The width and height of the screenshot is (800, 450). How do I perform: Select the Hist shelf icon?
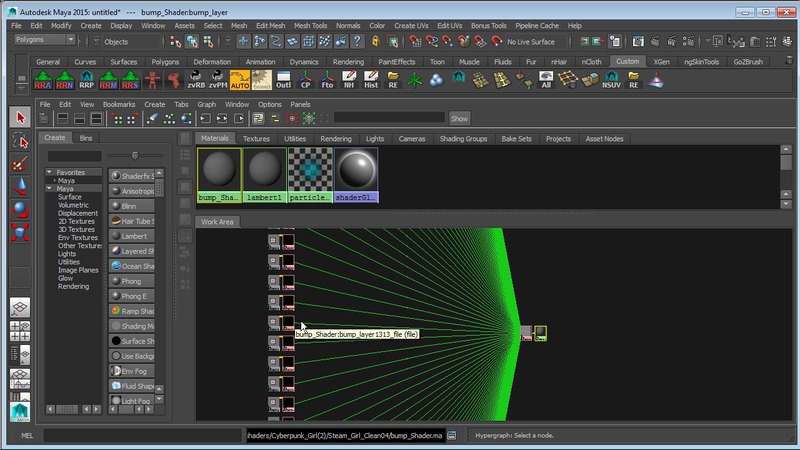[370, 80]
